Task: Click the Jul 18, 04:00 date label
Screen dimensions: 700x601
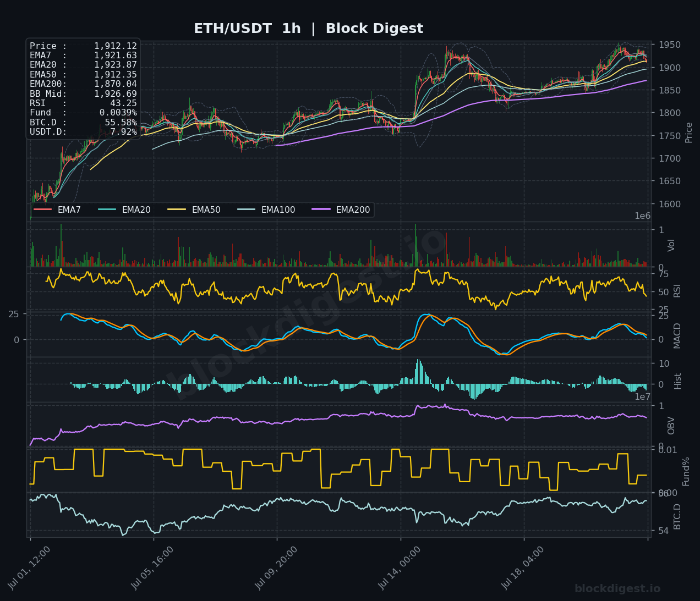Action: click(523, 568)
